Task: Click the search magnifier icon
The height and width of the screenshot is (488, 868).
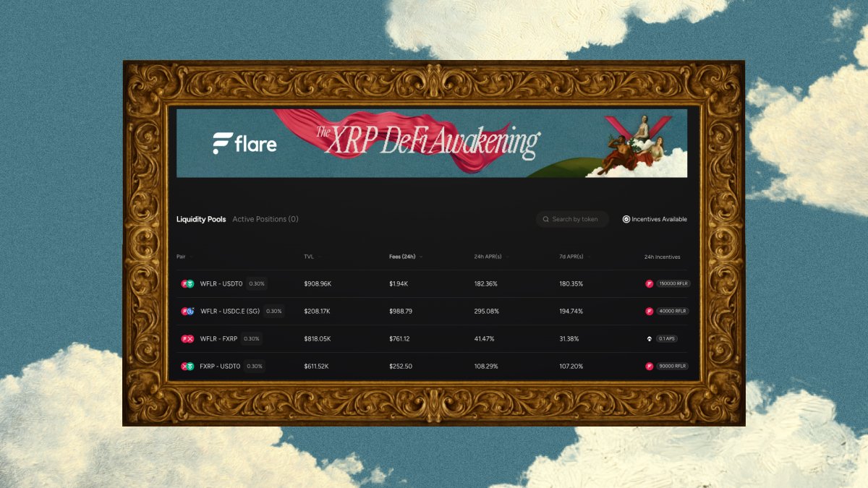Action: [x=546, y=219]
